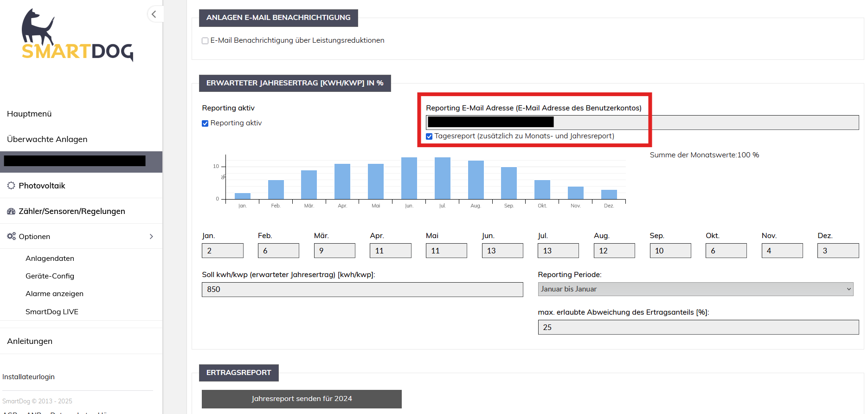Go to Anlagendaten submenu

coord(50,259)
